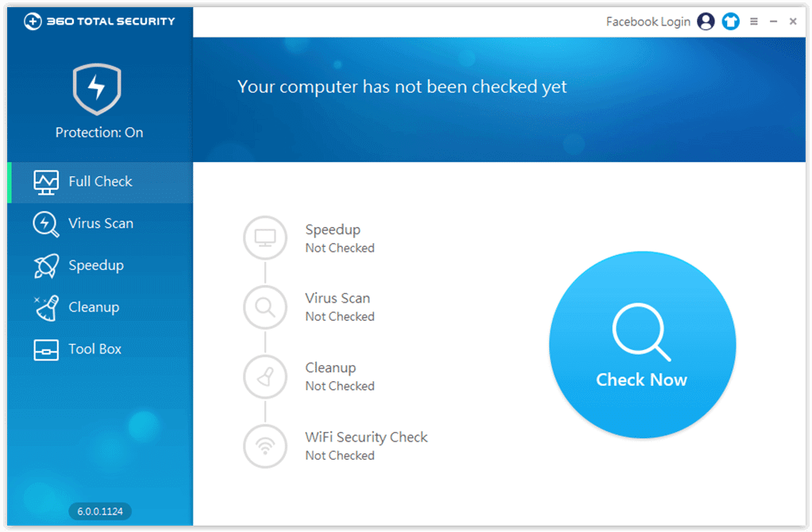Viewport: 812px width, 532px height.
Task: Click the user account avatar icon
Action: coord(706,21)
